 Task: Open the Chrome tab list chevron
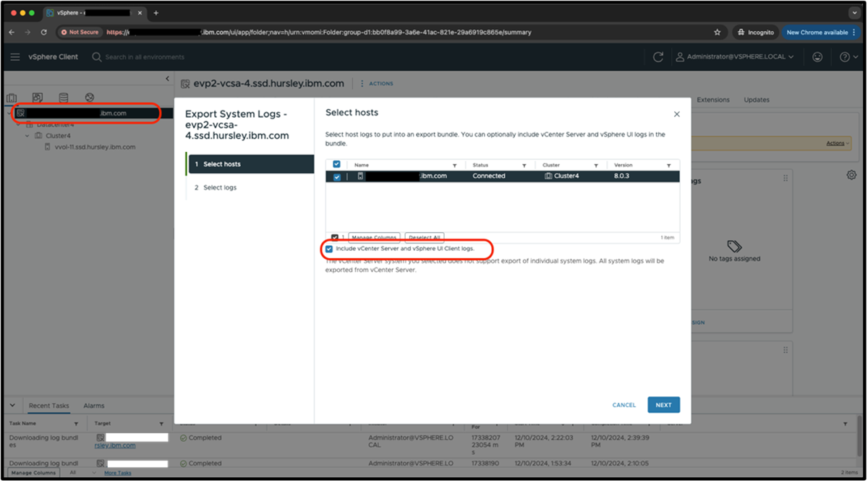tap(854, 13)
